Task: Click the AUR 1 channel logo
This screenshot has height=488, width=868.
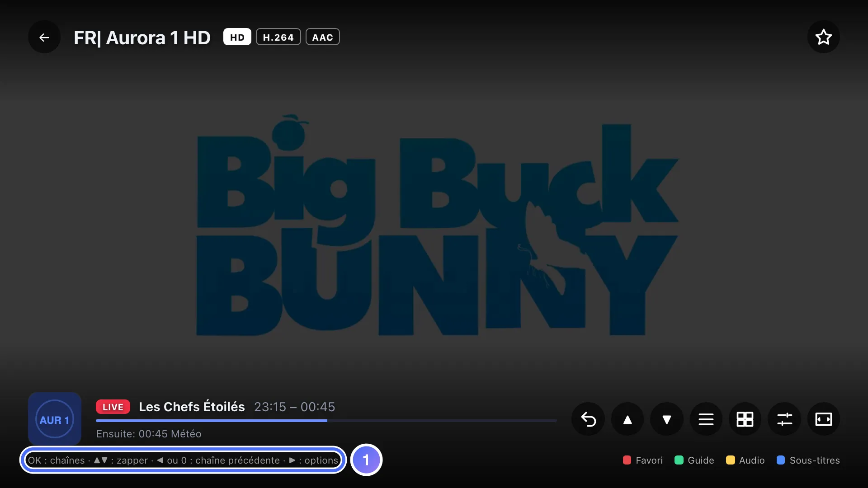Action: [55, 419]
